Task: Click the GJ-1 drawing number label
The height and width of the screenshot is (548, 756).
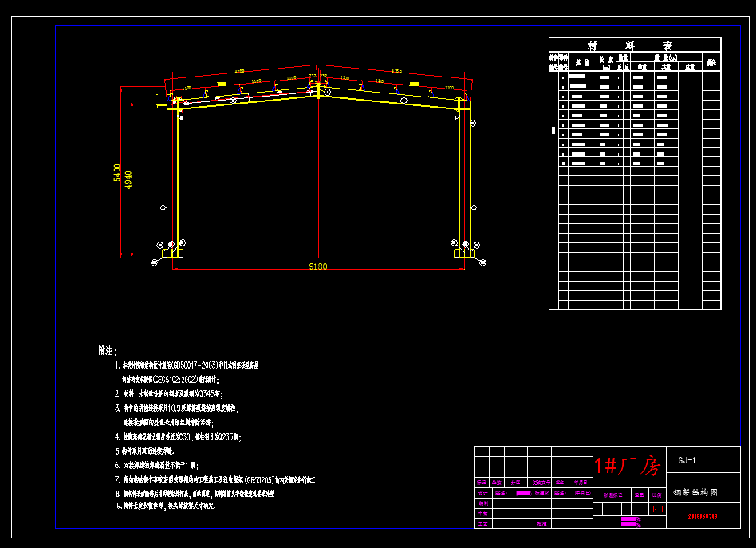Action: [x=687, y=460]
